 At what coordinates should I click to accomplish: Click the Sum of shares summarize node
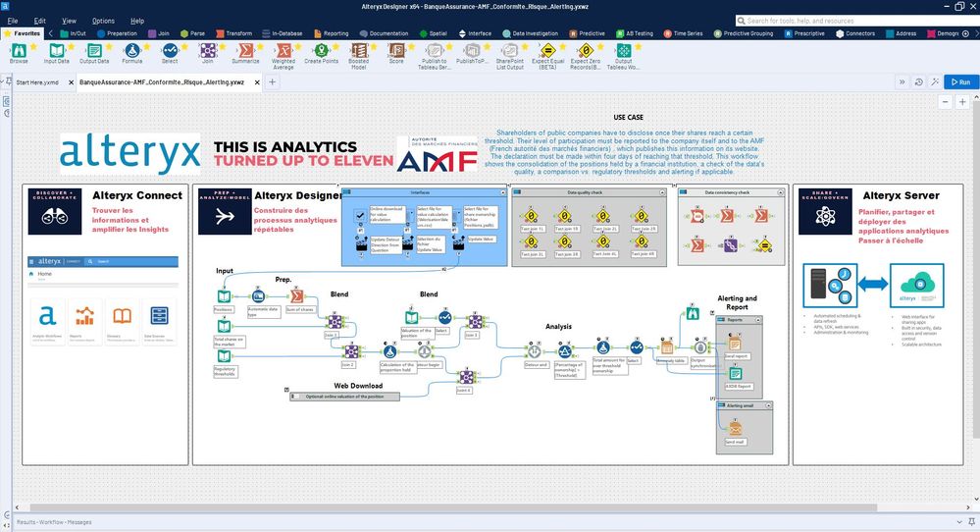click(297, 295)
